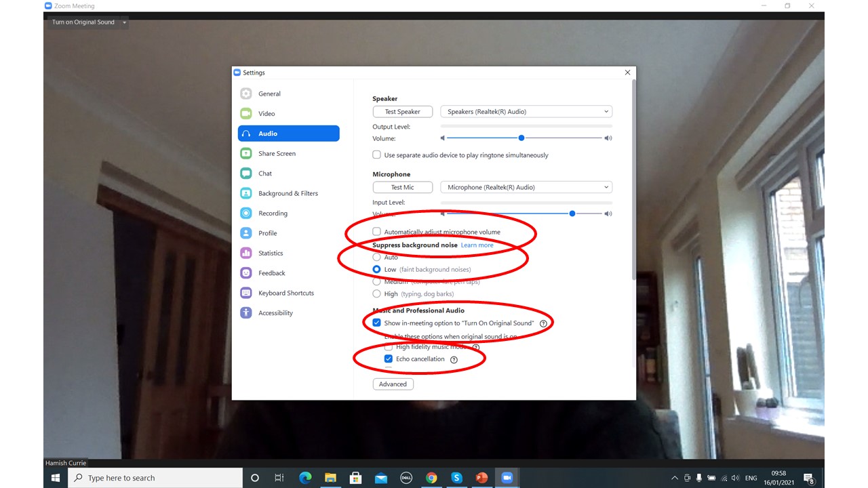Viewport: 868px width, 488px height.
Task: Select Medium noise suppression radio button
Action: (377, 282)
